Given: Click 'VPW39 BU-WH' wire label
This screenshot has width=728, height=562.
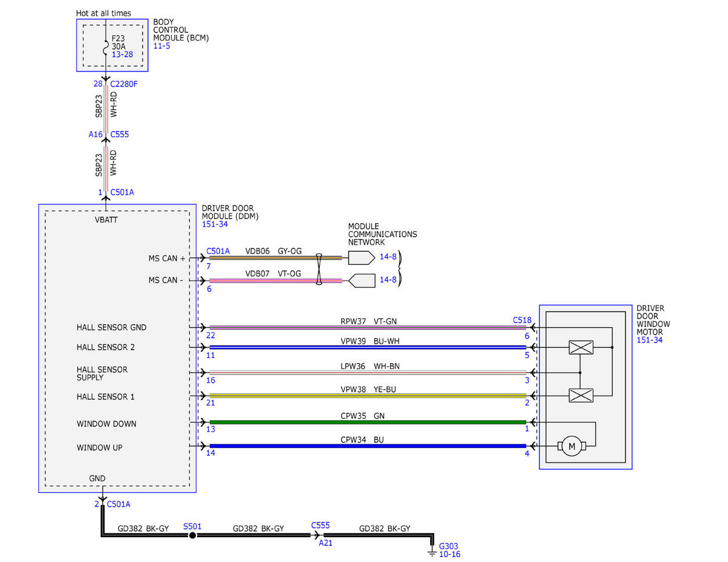Looking at the screenshot, I should [x=370, y=341].
